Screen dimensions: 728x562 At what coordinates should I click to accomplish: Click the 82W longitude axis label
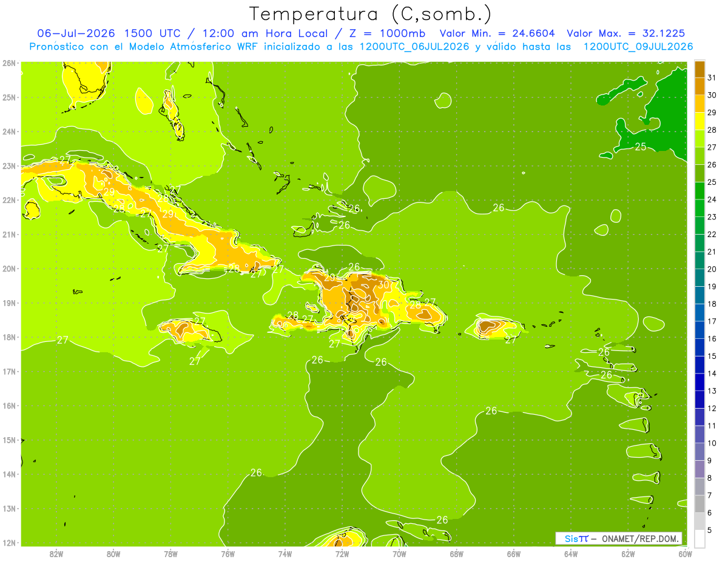[x=56, y=554]
